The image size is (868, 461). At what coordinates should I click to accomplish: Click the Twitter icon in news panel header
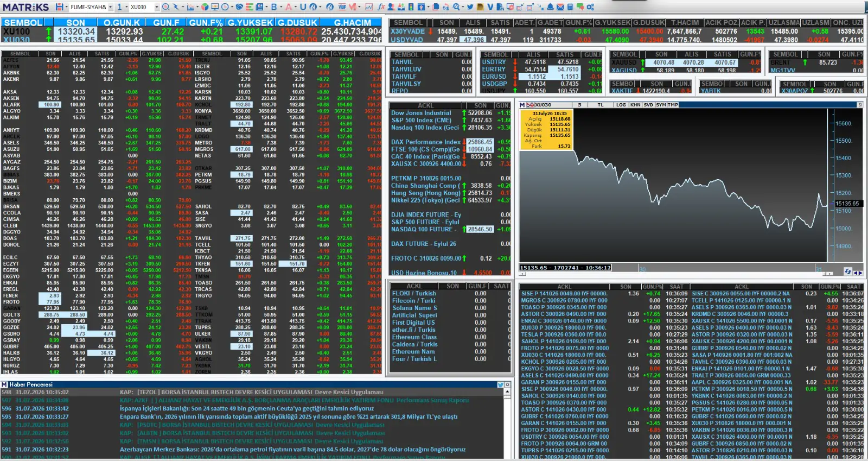point(501,384)
